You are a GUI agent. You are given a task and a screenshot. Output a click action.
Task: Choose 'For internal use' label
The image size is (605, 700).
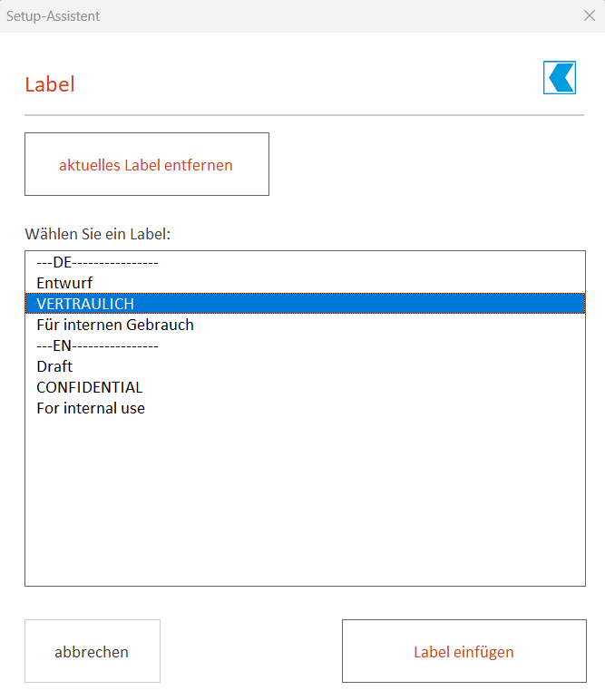305,408
